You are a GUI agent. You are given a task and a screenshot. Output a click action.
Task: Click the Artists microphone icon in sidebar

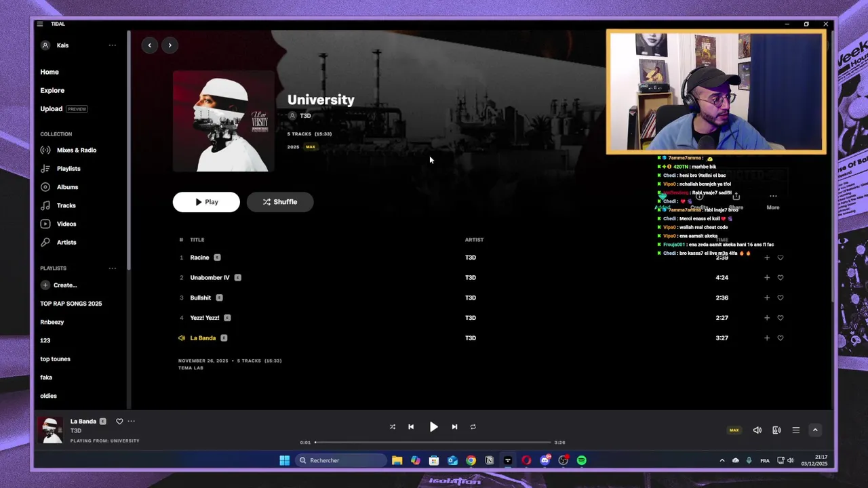coord(45,242)
